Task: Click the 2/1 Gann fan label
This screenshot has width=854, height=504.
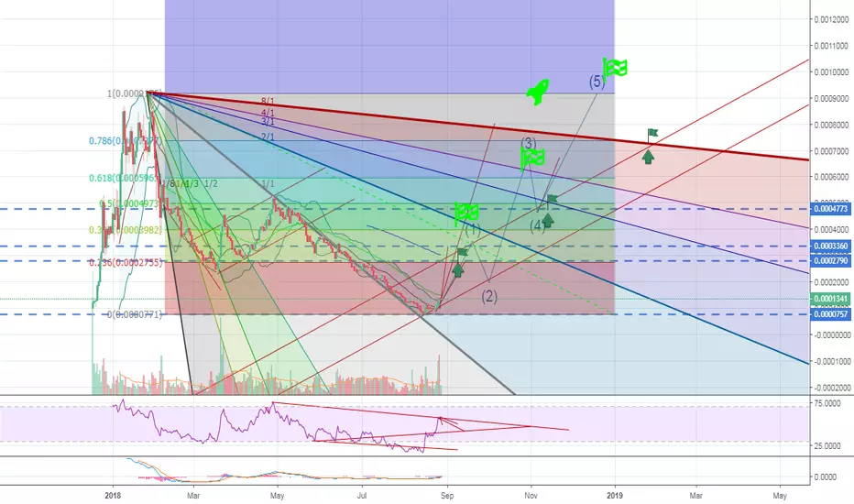Action: click(268, 137)
